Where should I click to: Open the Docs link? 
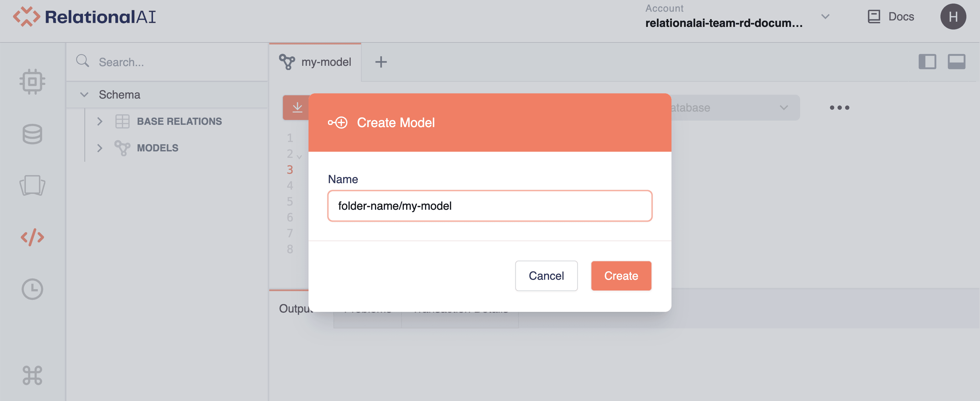point(891,17)
